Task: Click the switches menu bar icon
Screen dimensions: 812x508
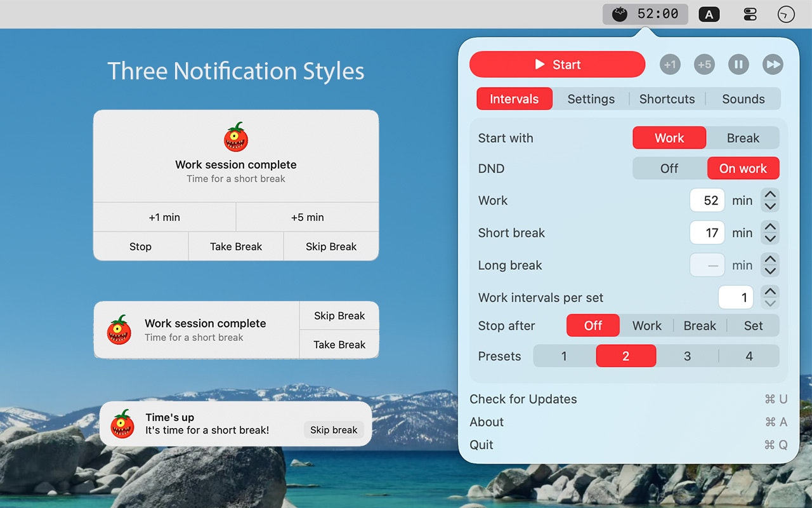Action: [749, 13]
